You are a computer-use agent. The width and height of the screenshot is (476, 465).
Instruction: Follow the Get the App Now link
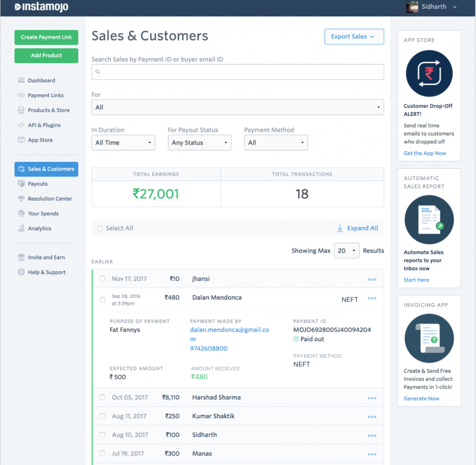(x=424, y=153)
